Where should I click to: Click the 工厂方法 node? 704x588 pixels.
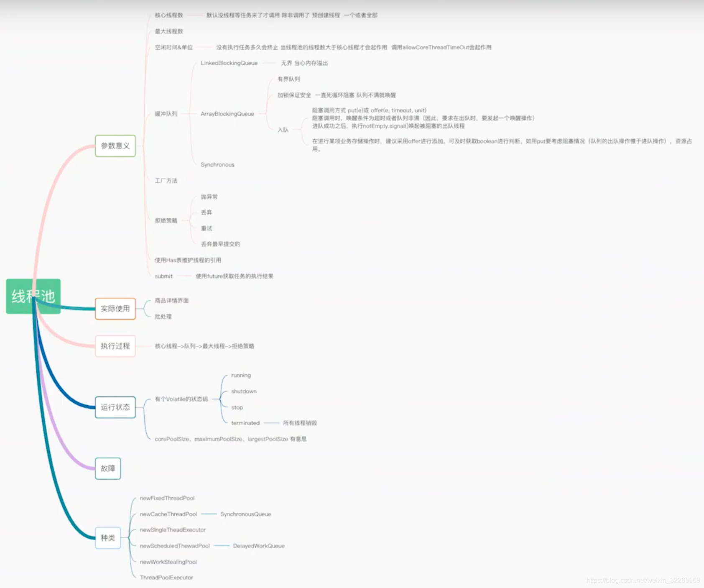click(166, 181)
